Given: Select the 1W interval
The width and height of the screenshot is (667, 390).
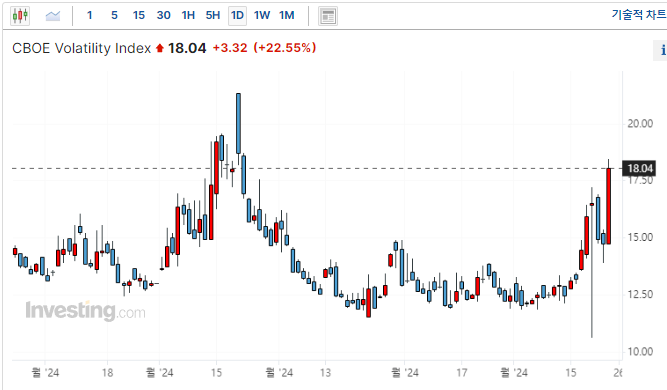Looking at the screenshot, I should (262, 15).
